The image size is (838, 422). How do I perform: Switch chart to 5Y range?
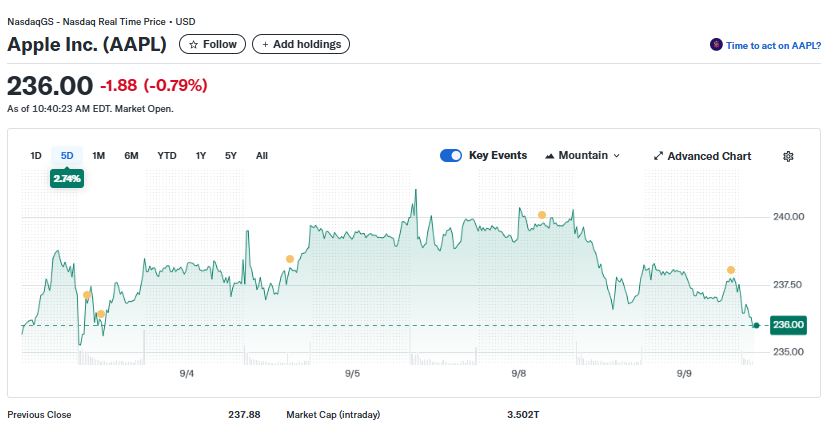pos(231,155)
